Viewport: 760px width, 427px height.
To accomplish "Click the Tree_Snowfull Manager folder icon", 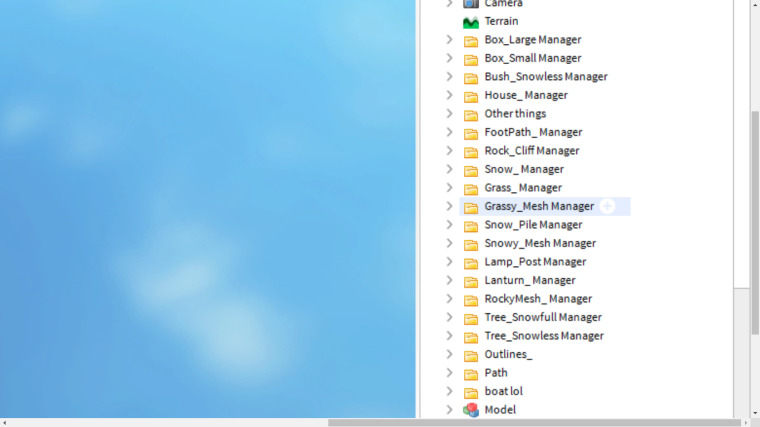I will (471, 318).
